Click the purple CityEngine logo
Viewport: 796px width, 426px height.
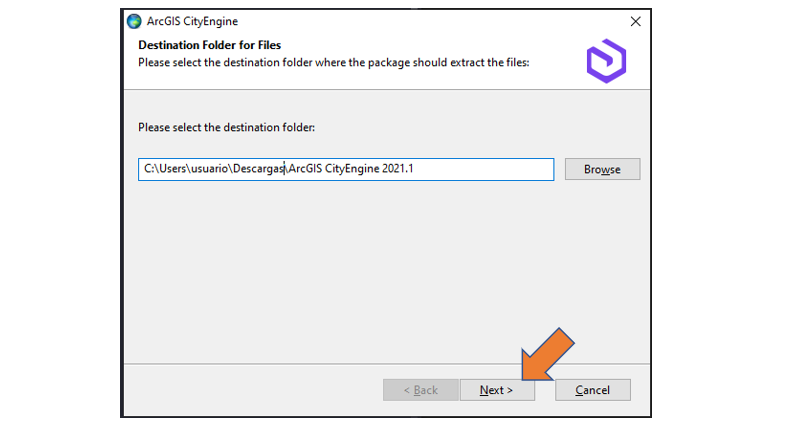click(606, 61)
